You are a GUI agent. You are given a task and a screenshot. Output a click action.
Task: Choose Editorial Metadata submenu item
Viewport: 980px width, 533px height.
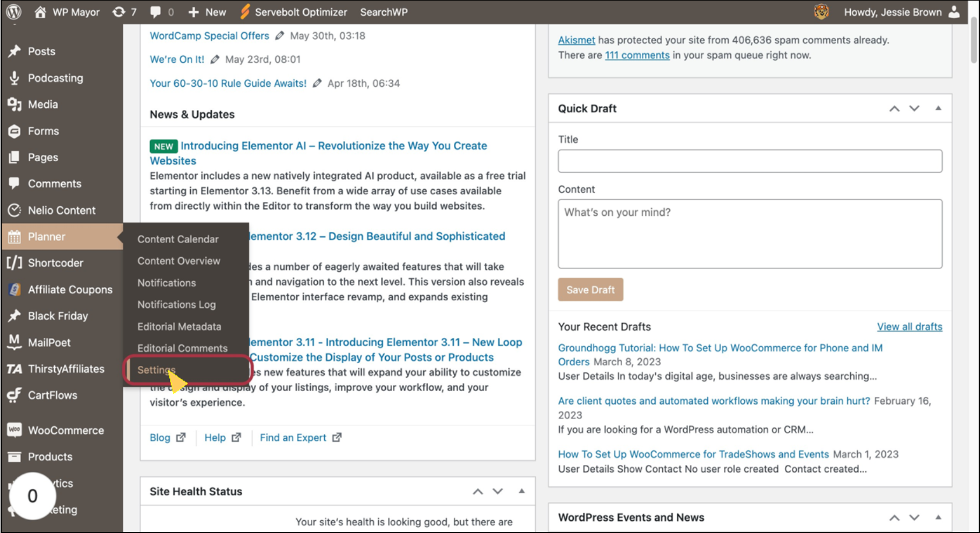click(x=179, y=326)
